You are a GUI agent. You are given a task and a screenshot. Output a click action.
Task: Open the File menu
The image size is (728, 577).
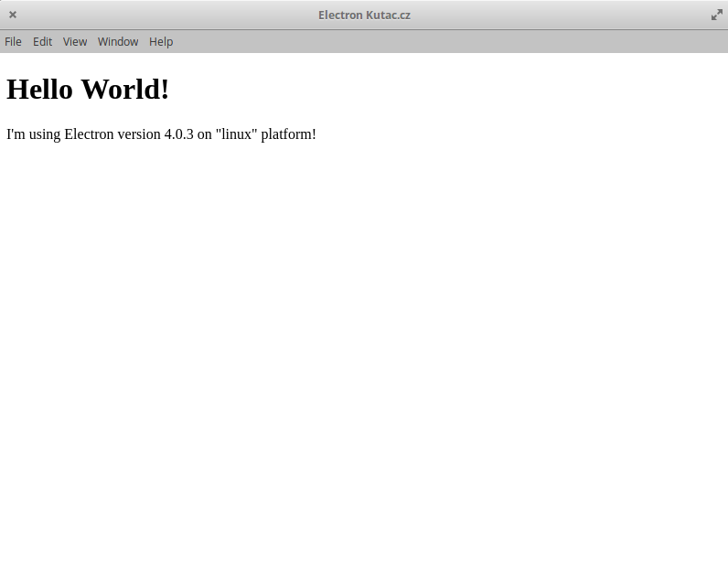(13, 42)
